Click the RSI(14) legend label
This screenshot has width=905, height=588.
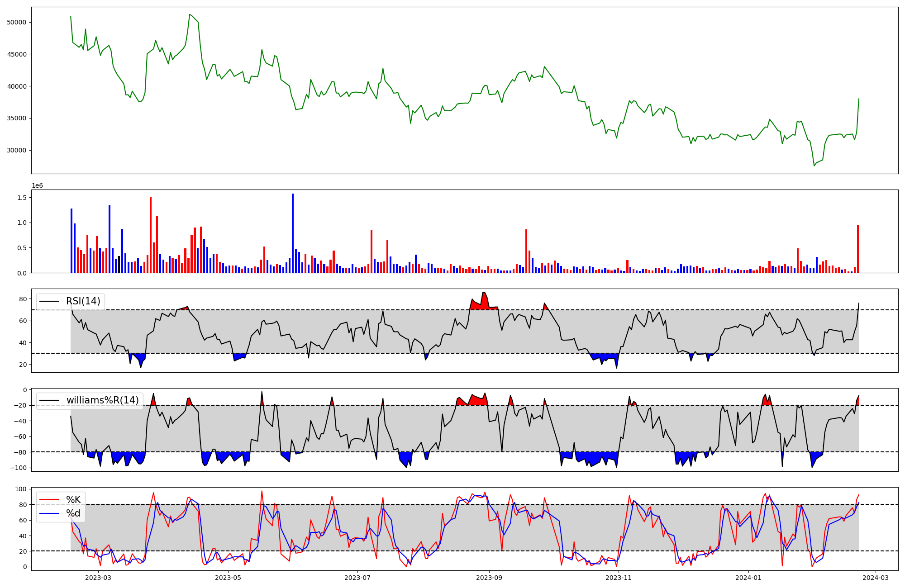click(83, 301)
